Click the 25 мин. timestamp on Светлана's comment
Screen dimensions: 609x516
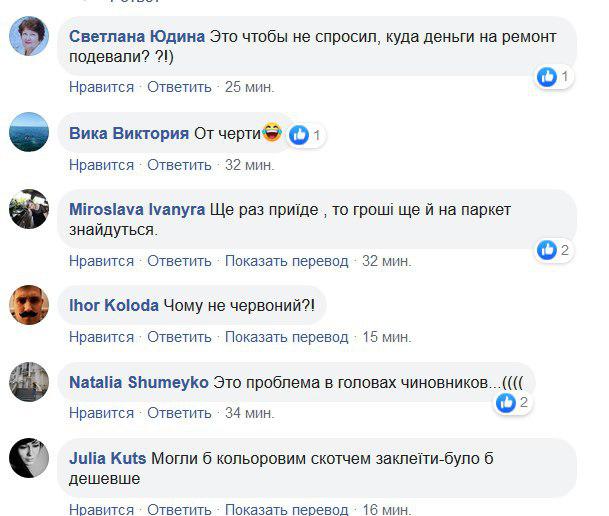pyautogui.click(x=249, y=87)
